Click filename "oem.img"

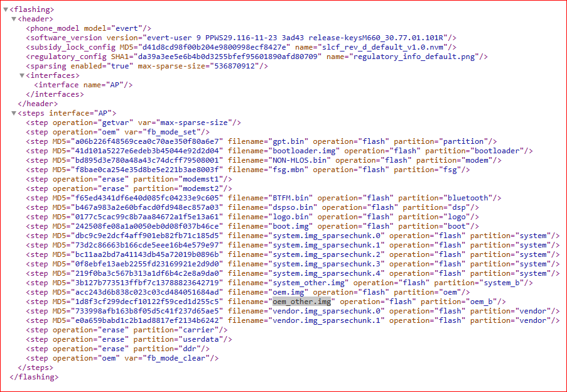pyautogui.click(x=288, y=292)
